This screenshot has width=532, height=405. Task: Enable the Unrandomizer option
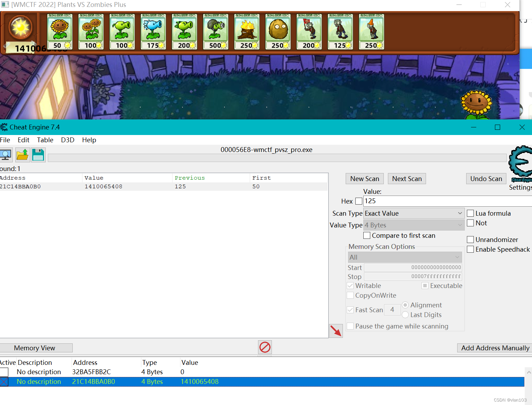pyautogui.click(x=470, y=240)
